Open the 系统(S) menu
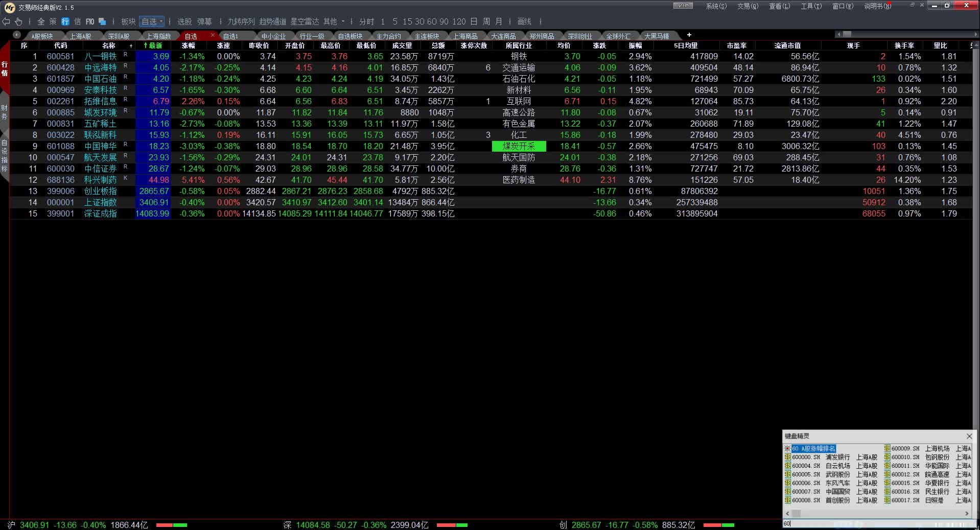This screenshot has height=530, width=980. [x=716, y=6]
